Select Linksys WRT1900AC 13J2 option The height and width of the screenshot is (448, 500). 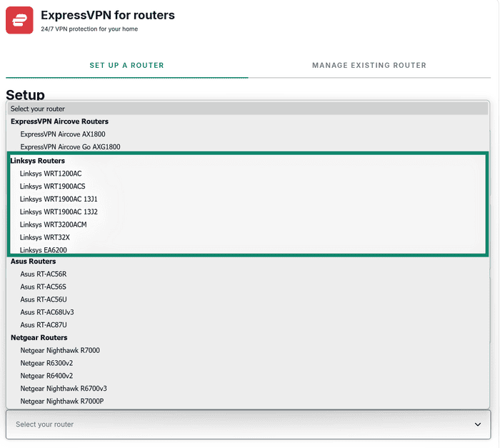coord(248,212)
